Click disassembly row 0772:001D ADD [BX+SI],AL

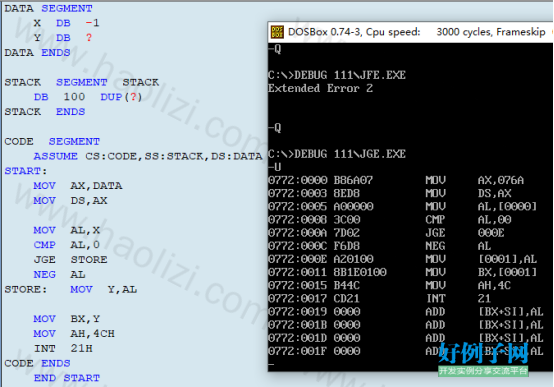click(x=406, y=338)
